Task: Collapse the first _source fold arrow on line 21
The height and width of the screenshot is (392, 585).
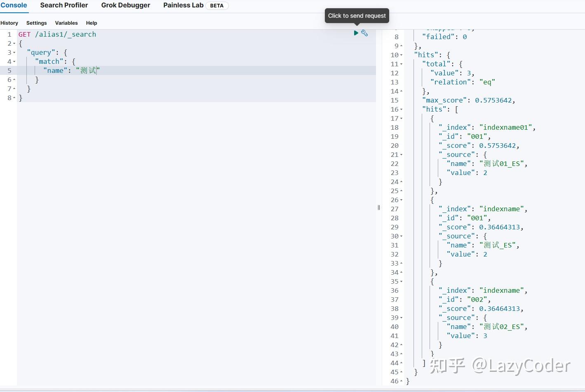Action: click(402, 154)
